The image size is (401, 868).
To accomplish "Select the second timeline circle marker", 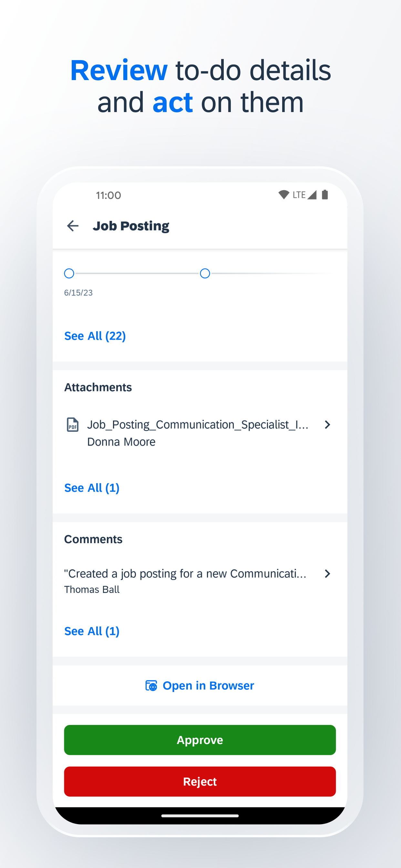I will tap(205, 273).
